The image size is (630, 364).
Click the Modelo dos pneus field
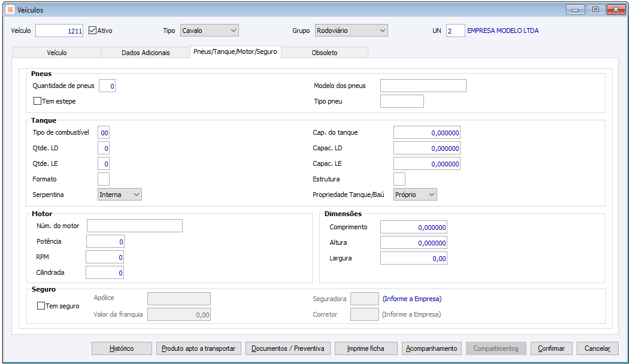click(423, 86)
